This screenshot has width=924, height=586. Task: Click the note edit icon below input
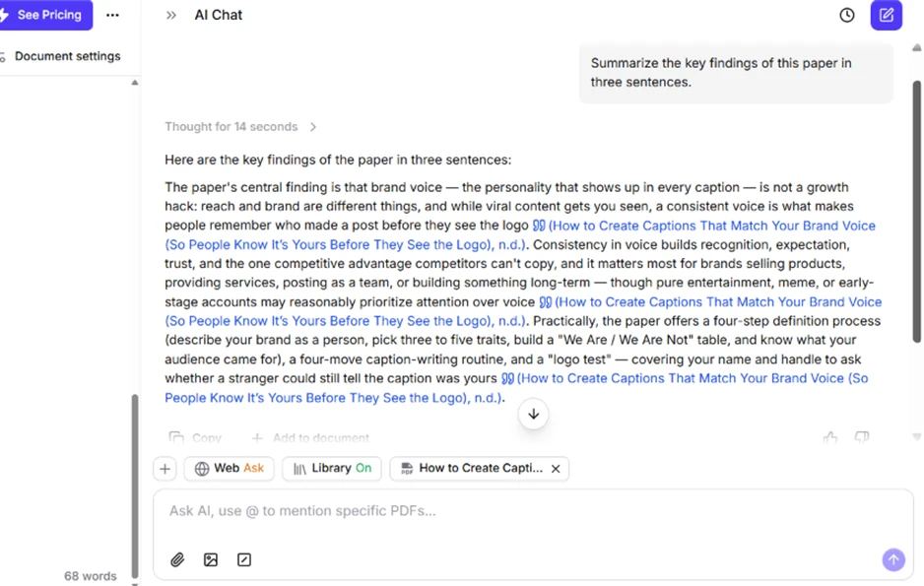click(x=244, y=559)
